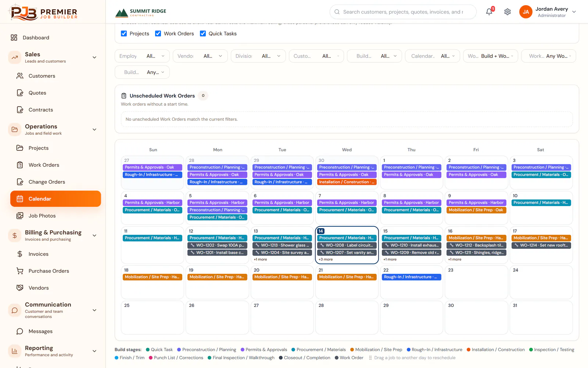Click the Installation / Construction legend dot
This screenshot has height=368, width=588.
coord(469,350)
